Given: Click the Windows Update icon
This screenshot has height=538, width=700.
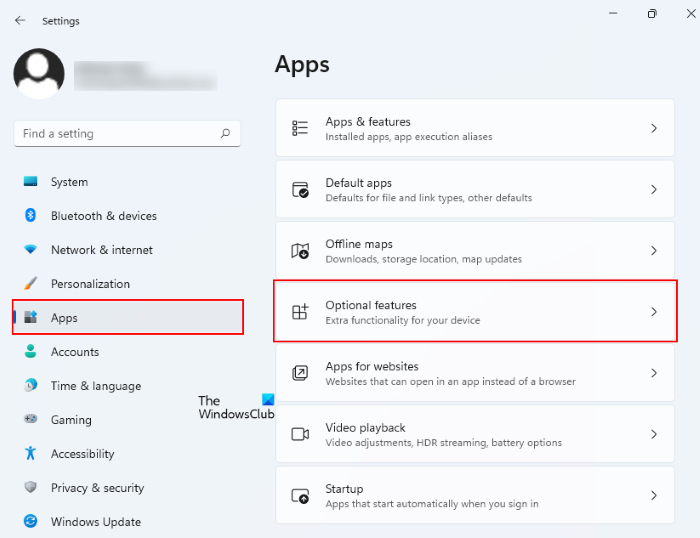Looking at the screenshot, I should click(30, 522).
